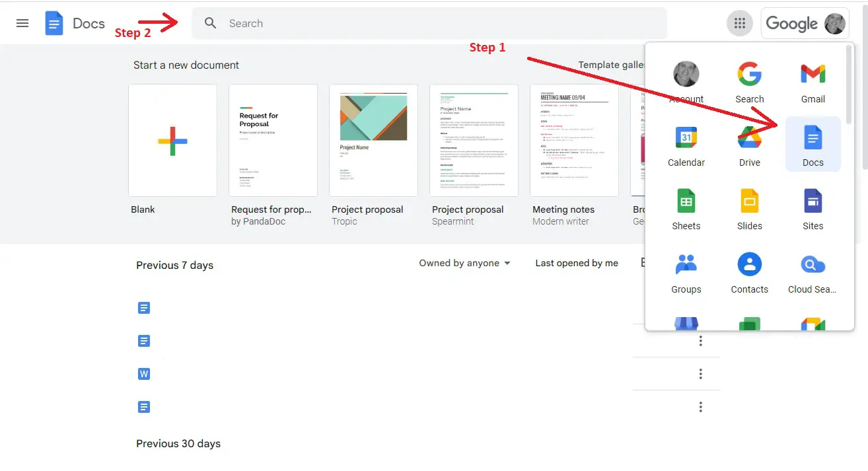Click the "Previous 7 days" section heading
The image size is (868, 471).
point(175,265)
